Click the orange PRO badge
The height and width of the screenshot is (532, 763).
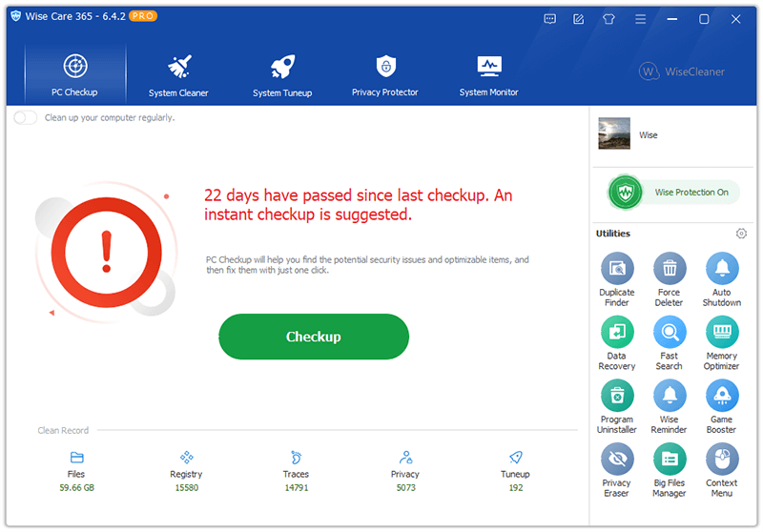(143, 16)
